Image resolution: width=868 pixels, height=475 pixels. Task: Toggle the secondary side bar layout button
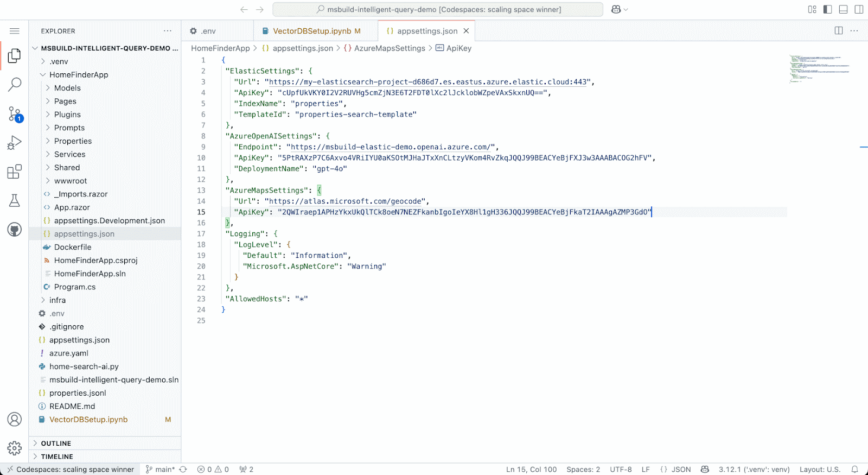pos(859,9)
